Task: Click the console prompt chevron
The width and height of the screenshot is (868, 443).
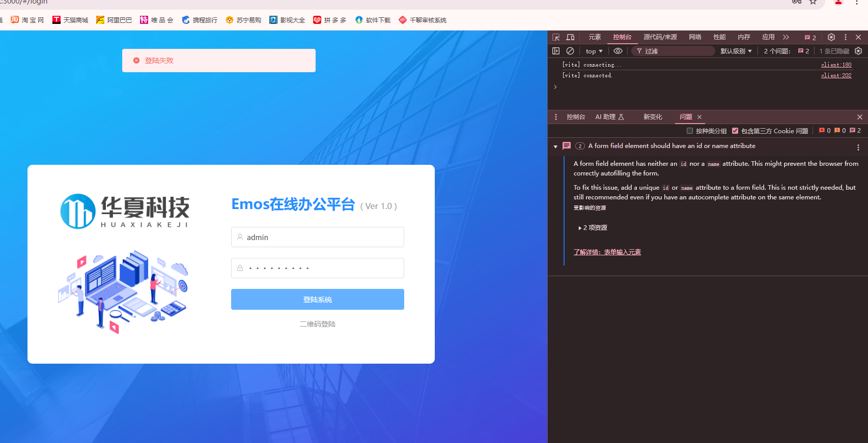Action: (x=555, y=87)
